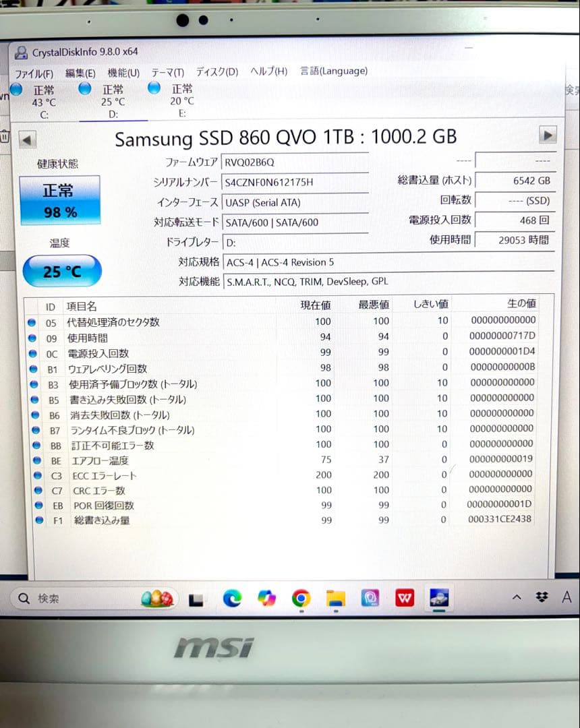The width and height of the screenshot is (580, 728).
Task: Open the テーマ(T) menu
Action: [x=168, y=72]
